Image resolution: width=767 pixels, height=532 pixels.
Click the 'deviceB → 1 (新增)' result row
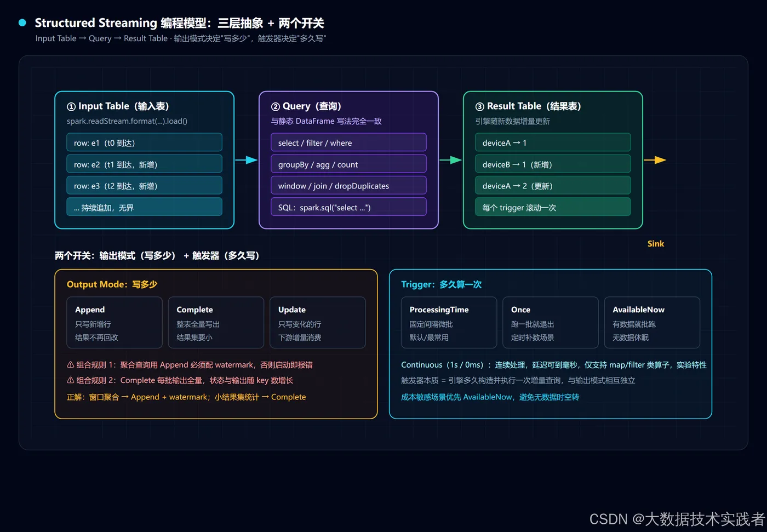pos(553,164)
